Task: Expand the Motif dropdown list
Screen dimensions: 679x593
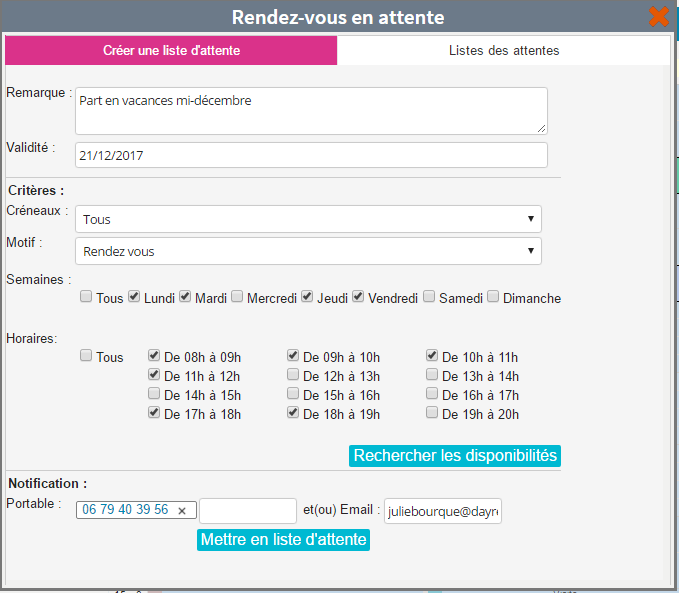Action: [x=308, y=251]
